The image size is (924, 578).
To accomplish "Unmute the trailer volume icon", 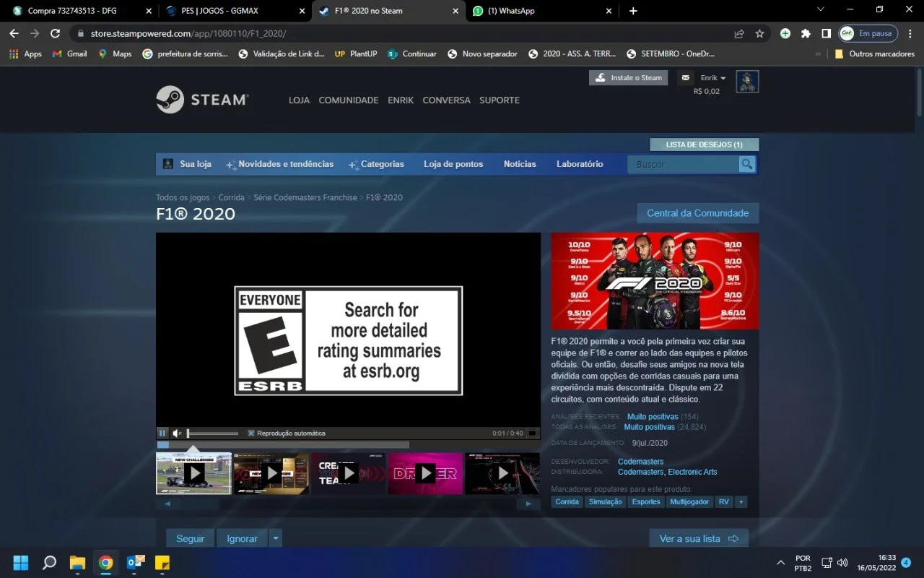I will click(177, 433).
